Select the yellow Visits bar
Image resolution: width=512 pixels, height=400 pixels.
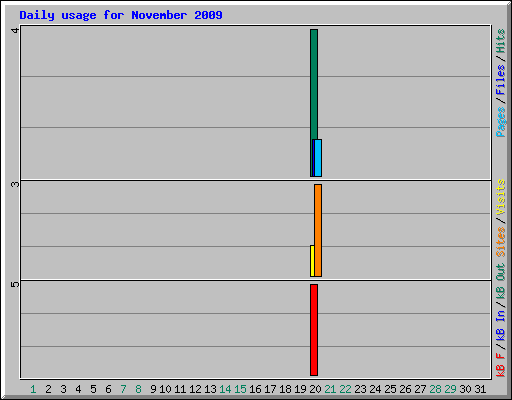(312, 261)
